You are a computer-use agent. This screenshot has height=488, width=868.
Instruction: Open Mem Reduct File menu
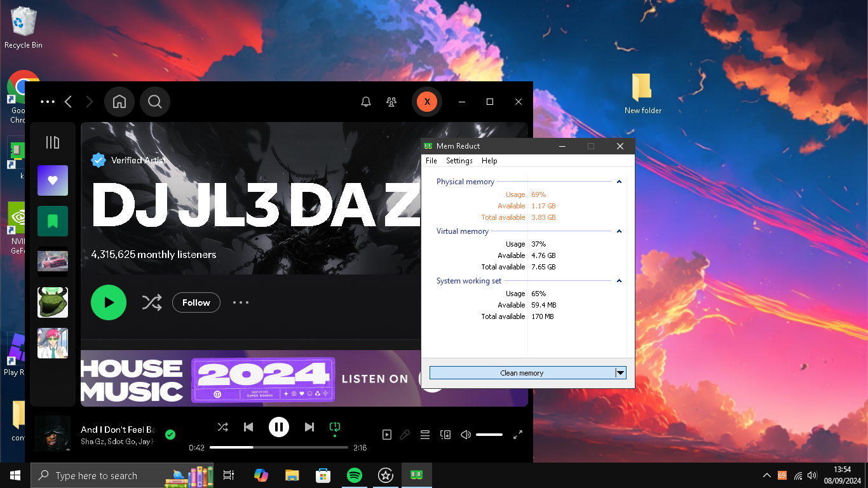click(x=431, y=161)
